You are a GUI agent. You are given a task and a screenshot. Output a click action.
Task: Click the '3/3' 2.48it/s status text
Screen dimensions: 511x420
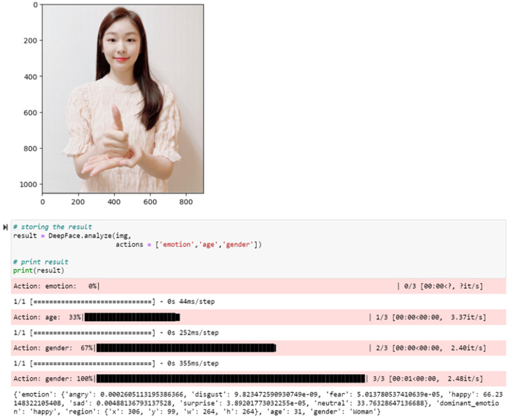pos(428,379)
